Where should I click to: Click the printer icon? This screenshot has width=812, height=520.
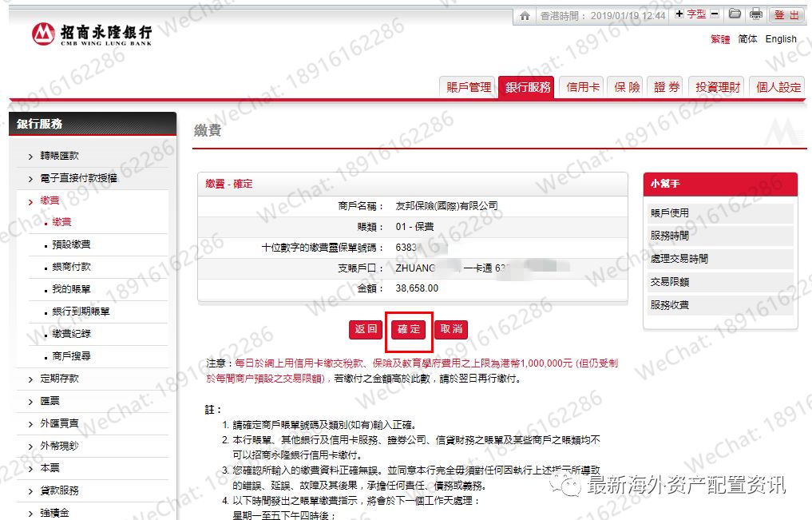(x=756, y=14)
